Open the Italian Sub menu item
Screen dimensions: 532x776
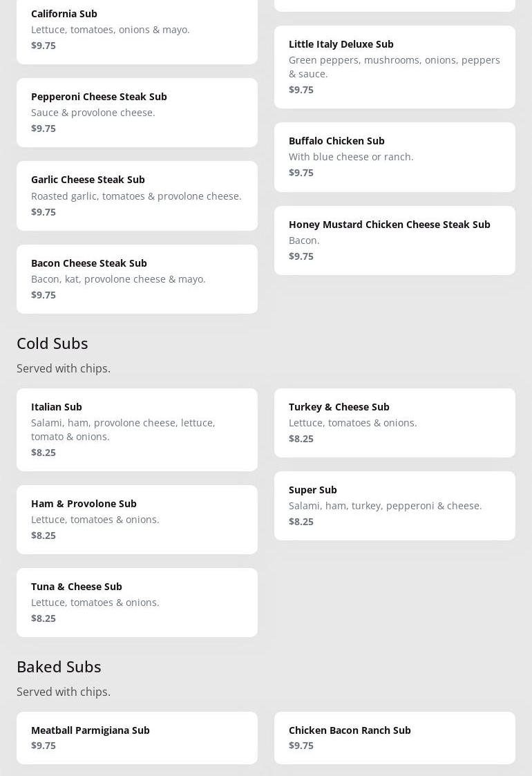137,430
